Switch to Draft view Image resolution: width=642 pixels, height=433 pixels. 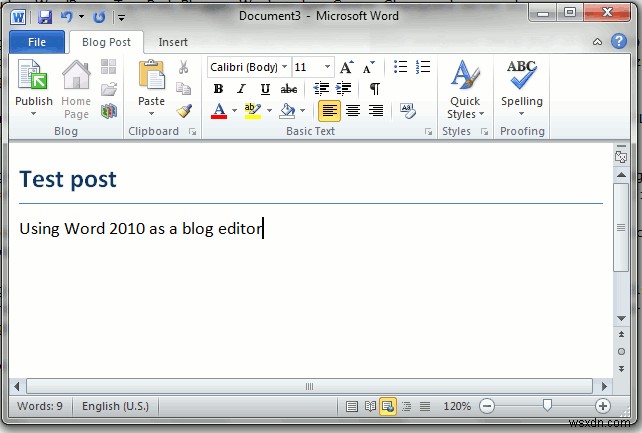[425, 406]
